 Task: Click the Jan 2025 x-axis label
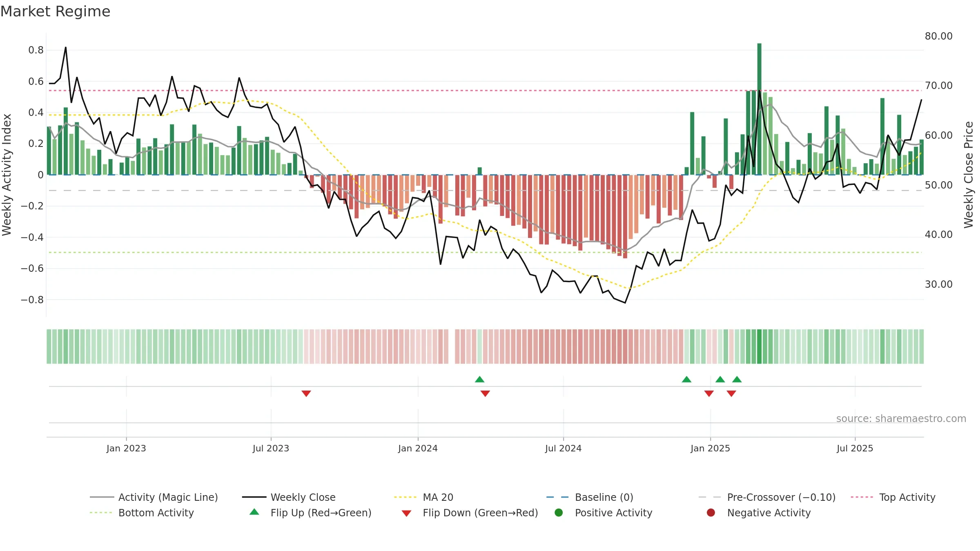[x=710, y=448]
